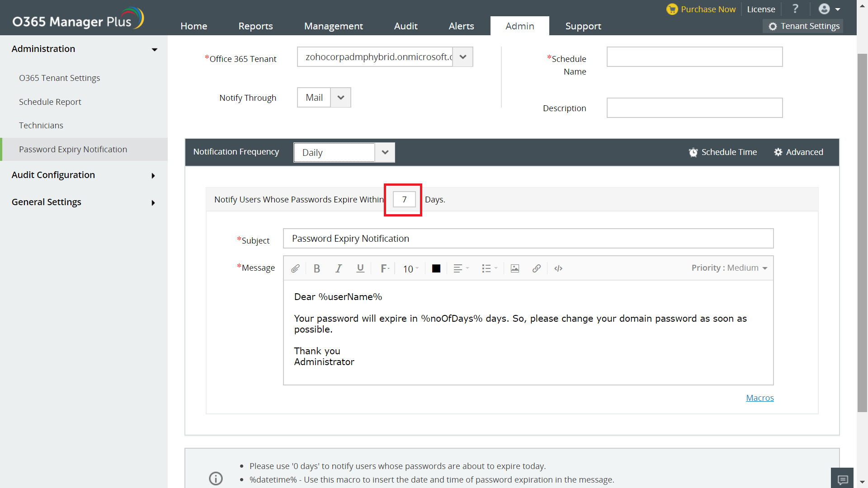Open the Notify Through dropdown
Viewport: 868px width, 488px height.
(x=341, y=98)
